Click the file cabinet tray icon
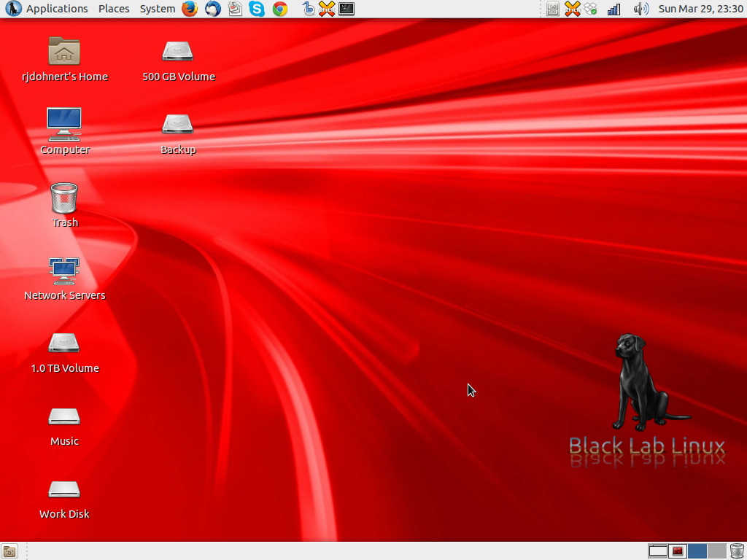 point(553,9)
